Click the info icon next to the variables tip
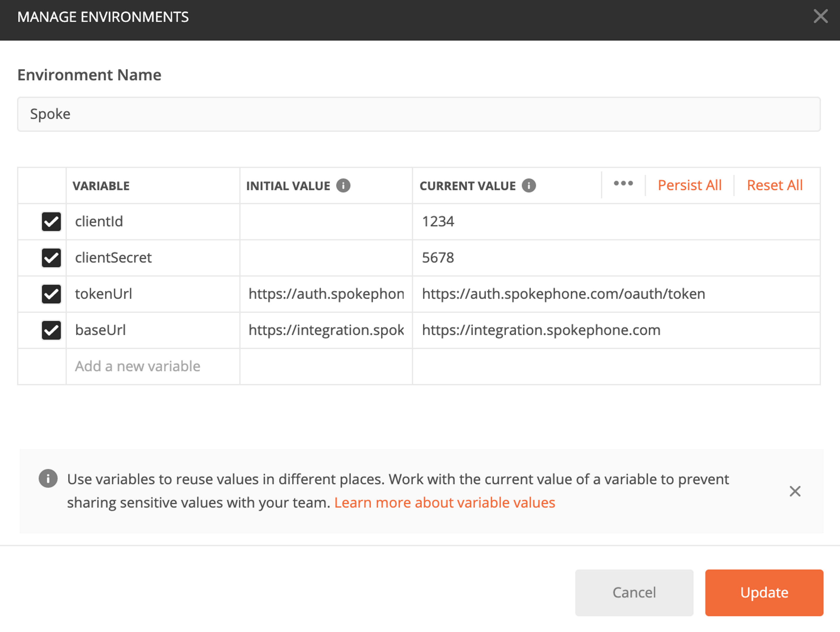Viewport: 840px width, 632px height. click(x=48, y=479)
